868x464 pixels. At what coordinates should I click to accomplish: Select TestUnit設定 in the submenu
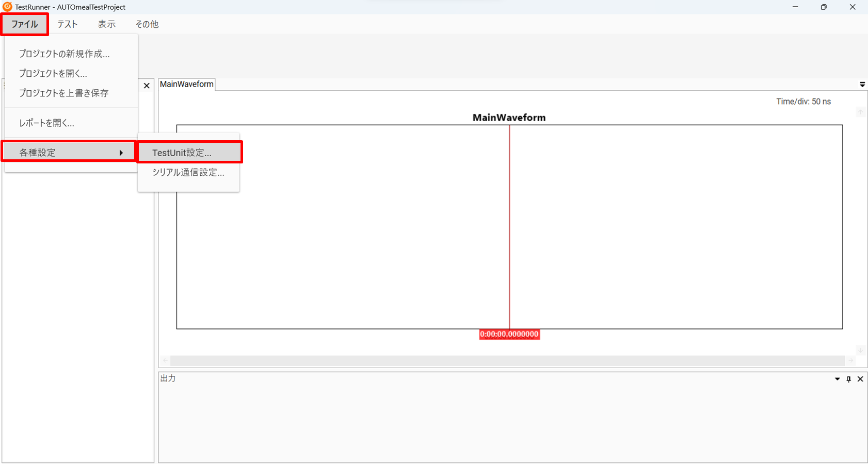pyautogui.click(x=182, y=153)
